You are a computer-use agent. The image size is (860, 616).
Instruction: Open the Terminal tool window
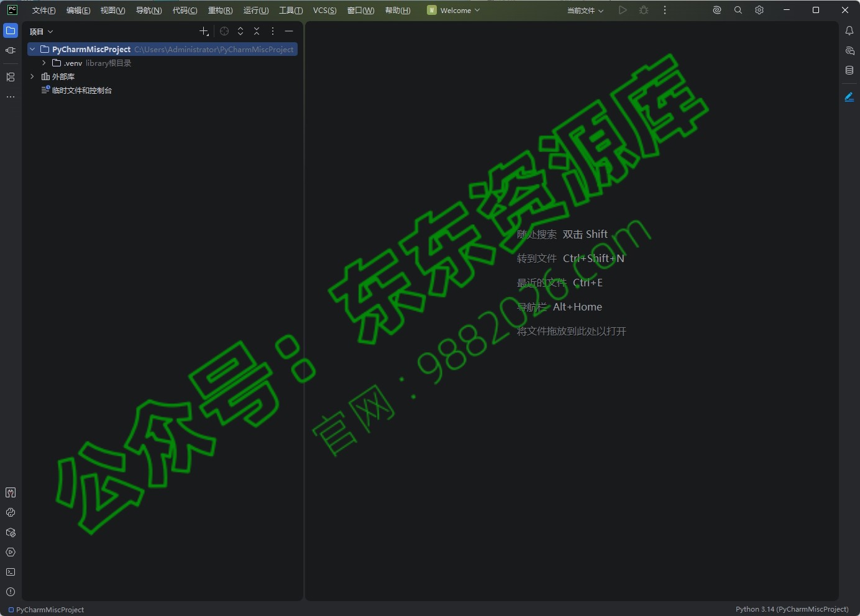coord(11,572)
